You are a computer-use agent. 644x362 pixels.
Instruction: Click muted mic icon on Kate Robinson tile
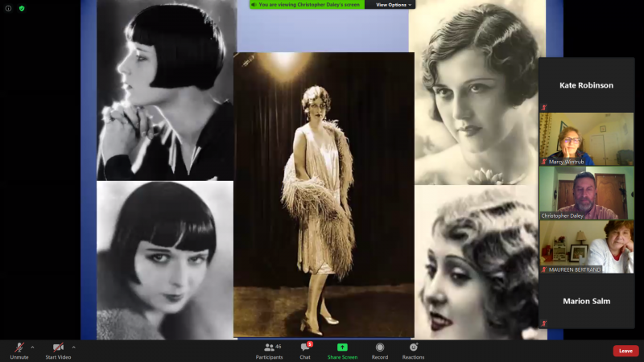[x=544, y=108]
